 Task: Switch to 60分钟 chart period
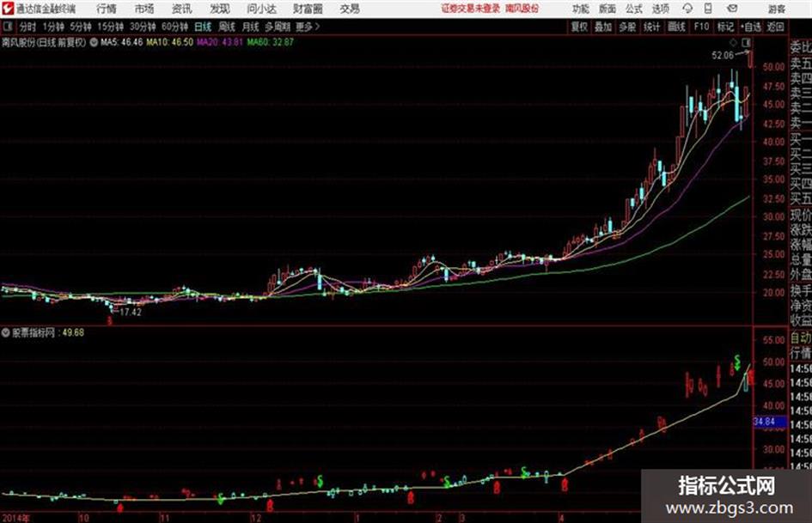click(x=175, y=27)
